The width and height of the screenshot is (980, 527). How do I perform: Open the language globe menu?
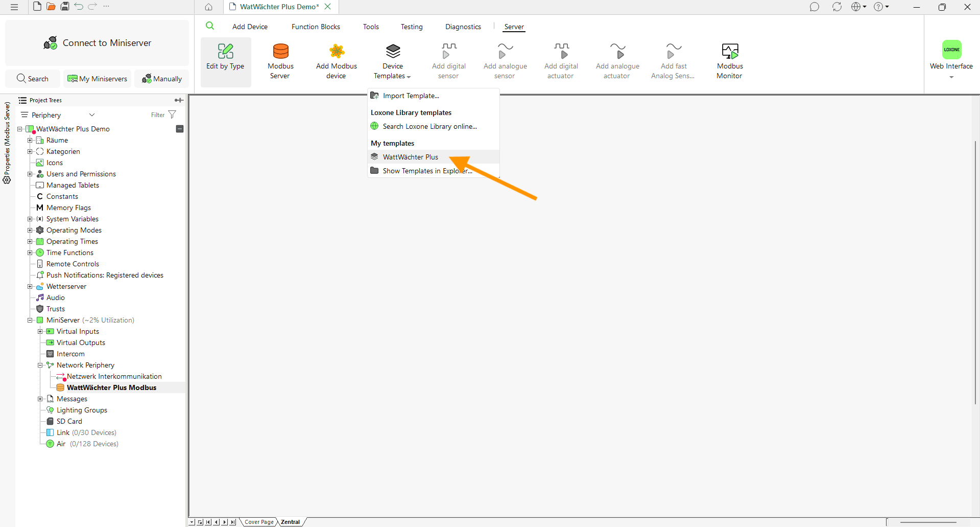(859, 7)
